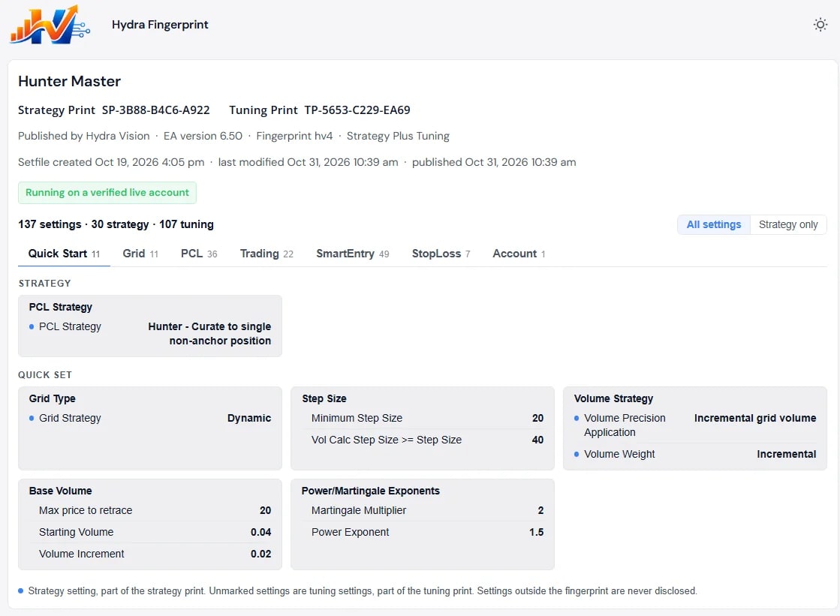Select the tuning print code TP-5653-C229-EA69
840x616 pixels.
tap(357, 110)
